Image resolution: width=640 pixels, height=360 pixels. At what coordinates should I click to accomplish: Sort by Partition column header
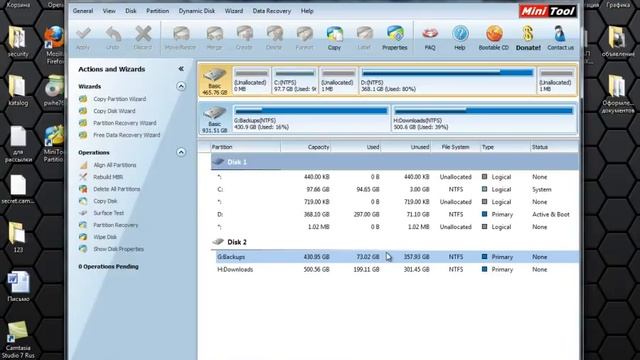click(245, 147)
